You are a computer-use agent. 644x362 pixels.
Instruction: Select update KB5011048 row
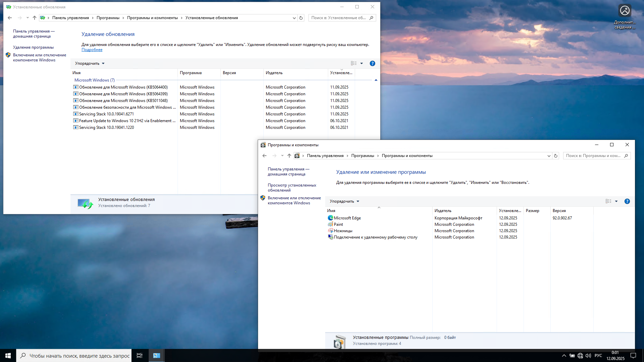(x=213, y=100)
